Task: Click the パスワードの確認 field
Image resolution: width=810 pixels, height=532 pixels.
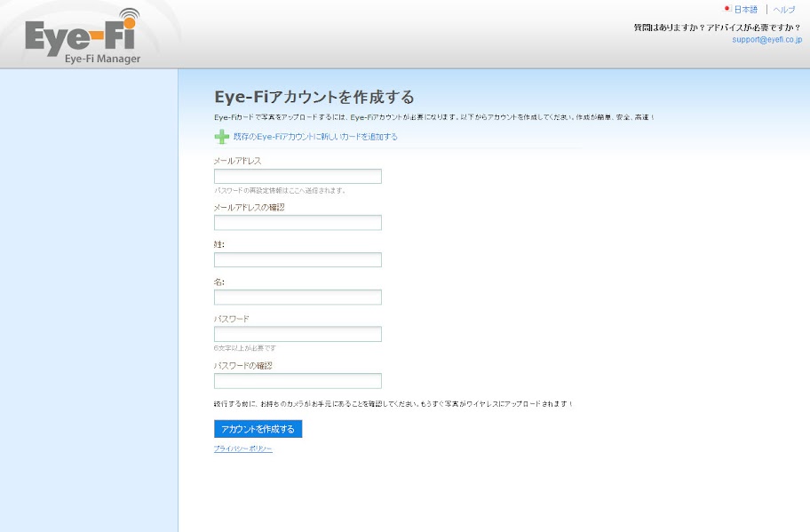Action: (298, 381)
